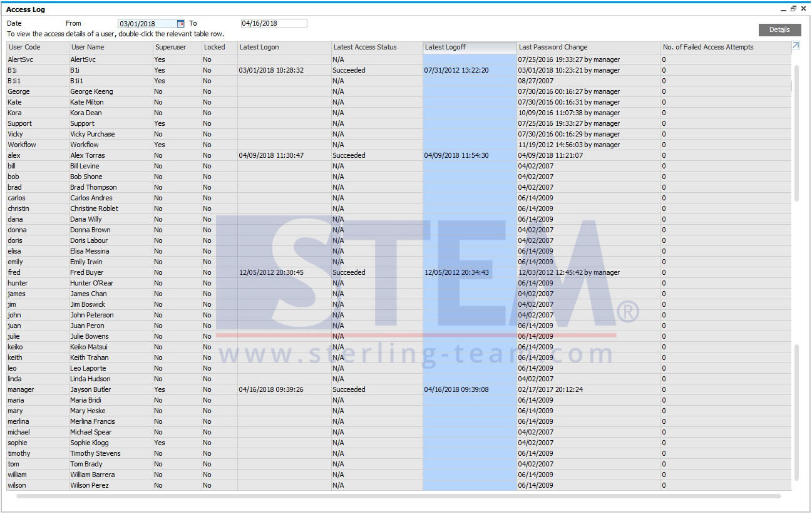
Task: Select user name Kora Dean
Action: click(x=86, y=113)
